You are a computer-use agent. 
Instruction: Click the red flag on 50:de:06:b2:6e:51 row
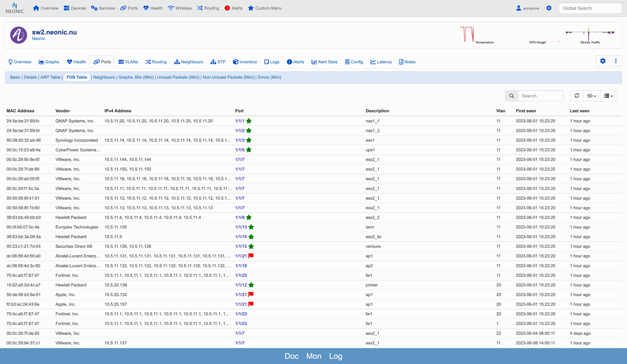[x=251, y=294]
